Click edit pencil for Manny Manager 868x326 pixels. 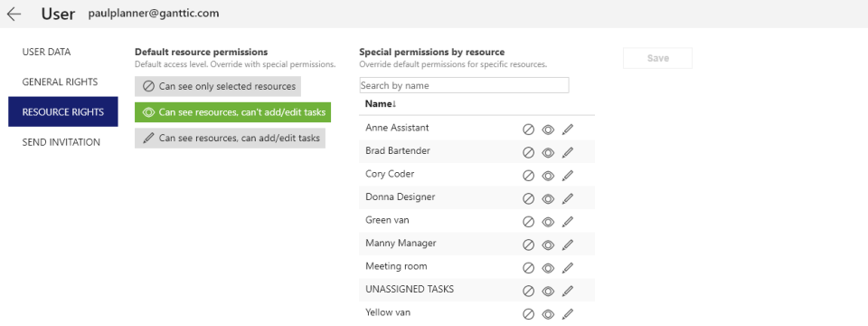click(568, 245)
